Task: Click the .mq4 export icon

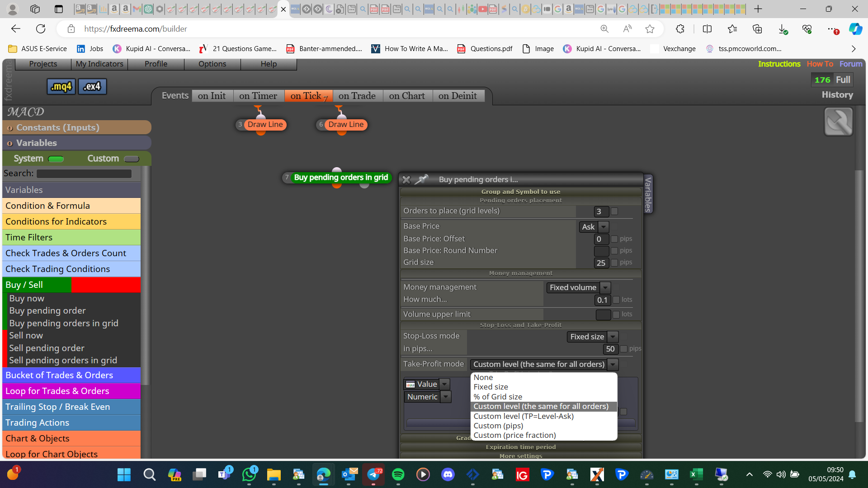Action: coord(61,86)
